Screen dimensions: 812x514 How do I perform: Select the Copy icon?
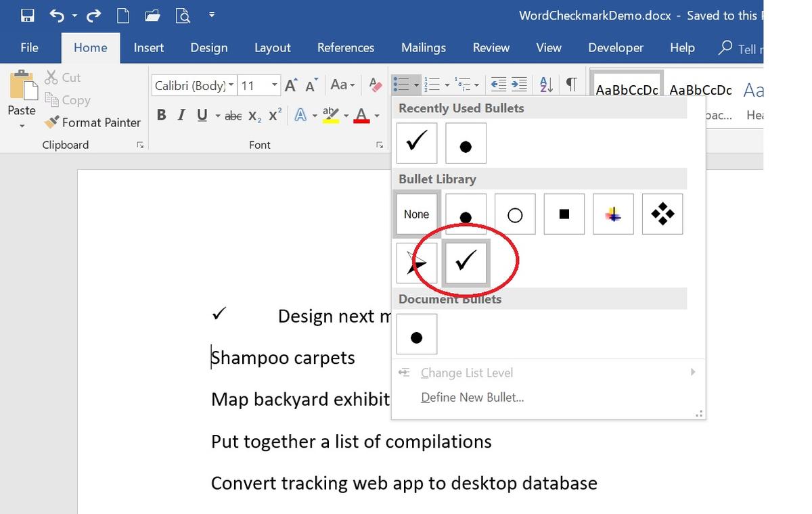coord(54,99)
